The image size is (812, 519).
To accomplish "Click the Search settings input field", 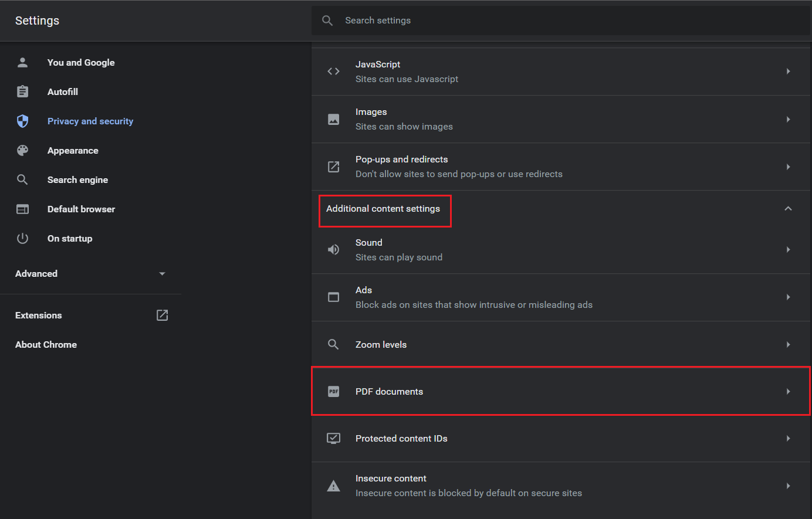I will click(x=563, y=21).
